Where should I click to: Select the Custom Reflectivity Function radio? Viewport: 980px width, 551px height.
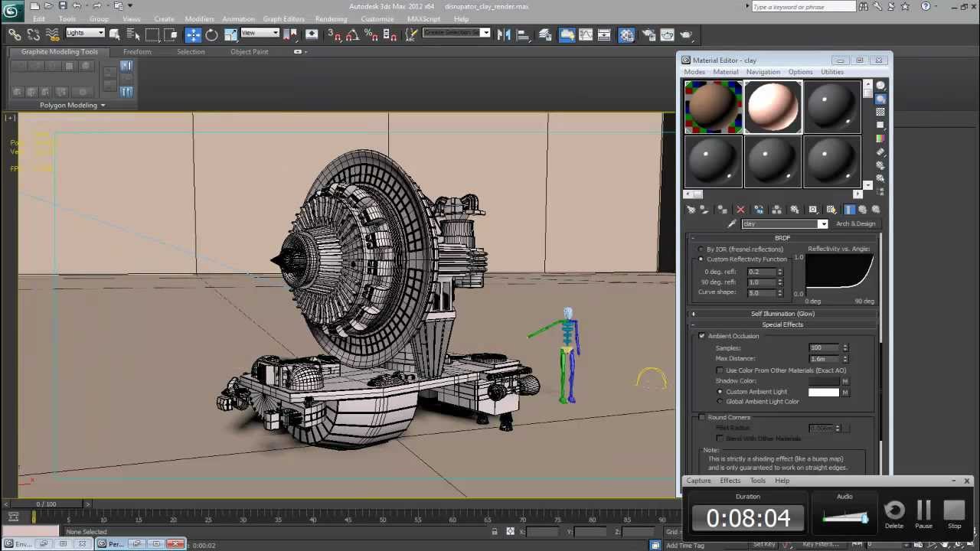pyautogui.click(x=701, y=259)
